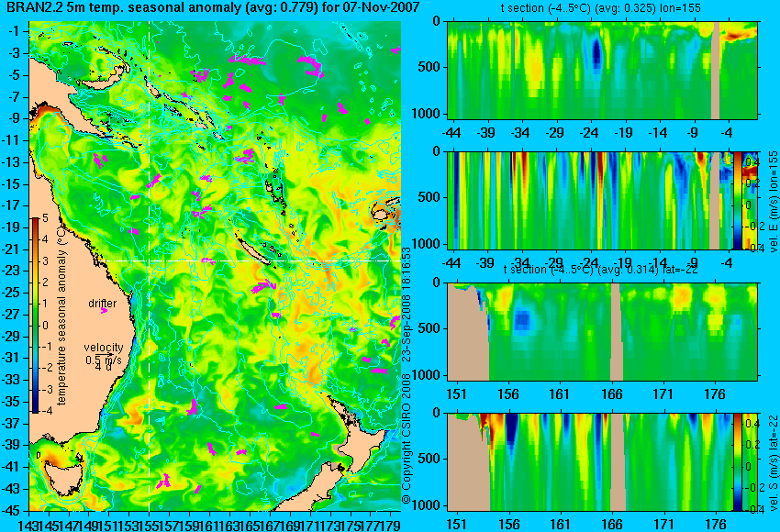Select the temperature seasonal anomaly color bar

coord(35,315)
